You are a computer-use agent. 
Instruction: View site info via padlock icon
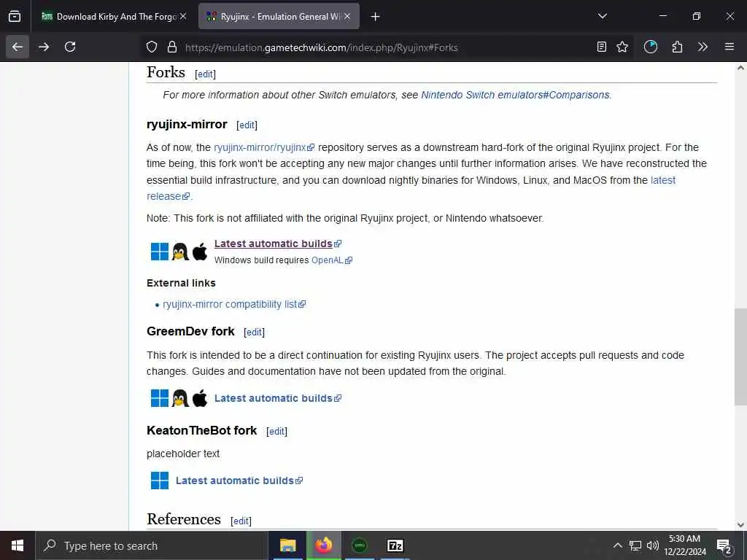pos(172,47)
